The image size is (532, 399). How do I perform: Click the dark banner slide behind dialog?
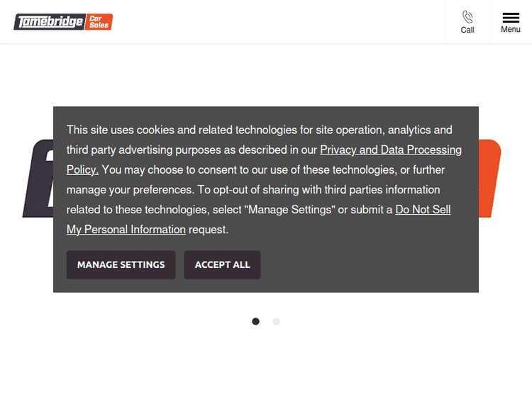coord(38,177)
